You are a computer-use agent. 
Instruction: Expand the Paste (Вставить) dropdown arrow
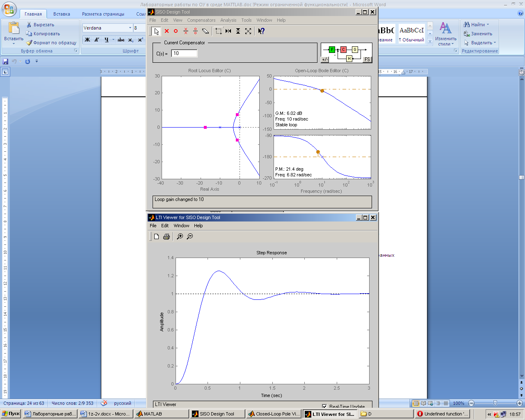(14, 43)
